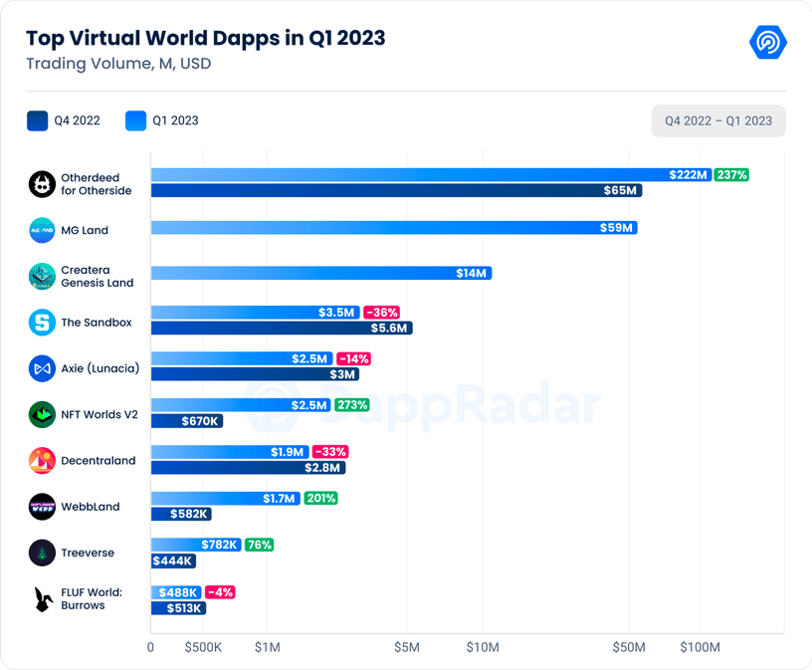This screenshot has width=812, height=670.
Task: Click the MG Land project icon
Action: click(x=41, y=230)
